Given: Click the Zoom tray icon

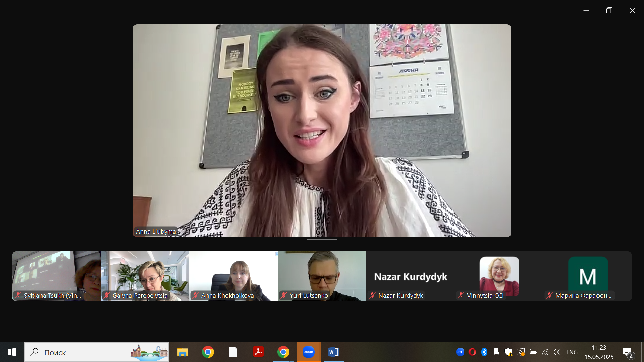Looking at the screenshot, I should (x=460, y=352).
